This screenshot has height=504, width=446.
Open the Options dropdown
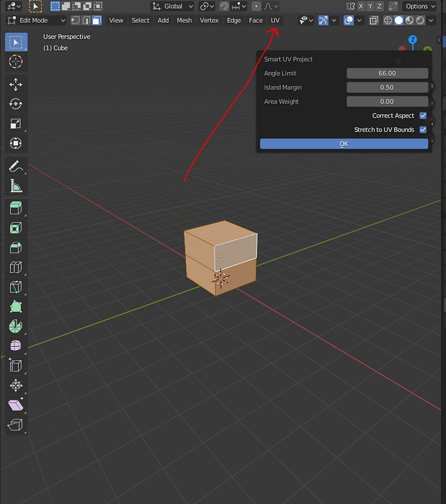(x=420, y=6)
